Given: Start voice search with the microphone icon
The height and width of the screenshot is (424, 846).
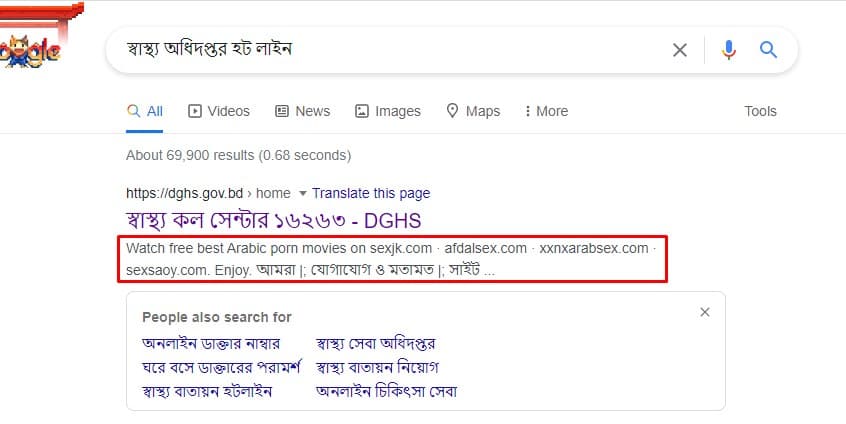Looking at the screenshot, I should point(728,50).
